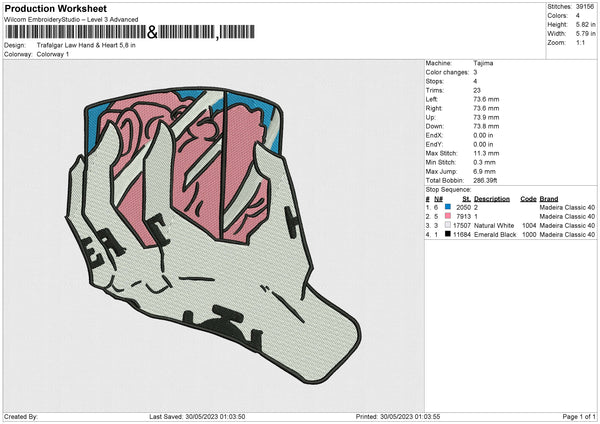Click 'Madeira Classic 40' in the first row
The height and width of the screenshot is (424, 600).
(x=567, y=207)
